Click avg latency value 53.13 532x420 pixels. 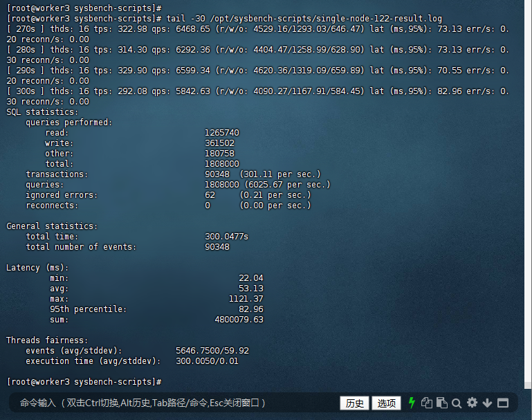(251, 289)
